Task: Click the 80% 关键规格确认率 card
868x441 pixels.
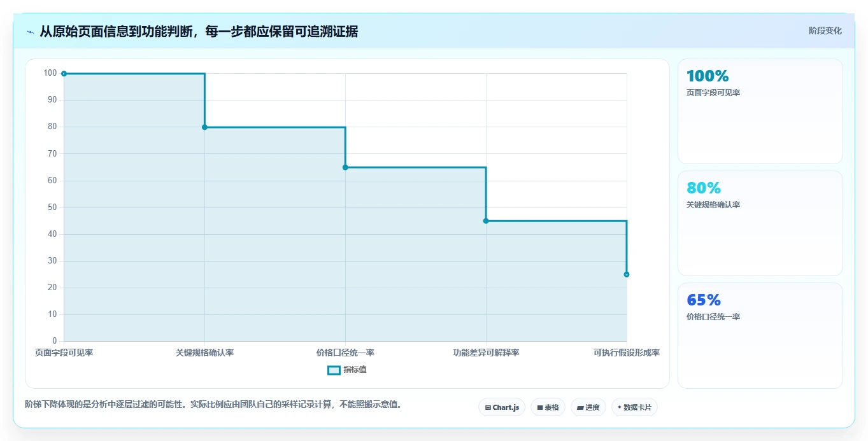Action: pyautogui.click(x=760, y=223)
